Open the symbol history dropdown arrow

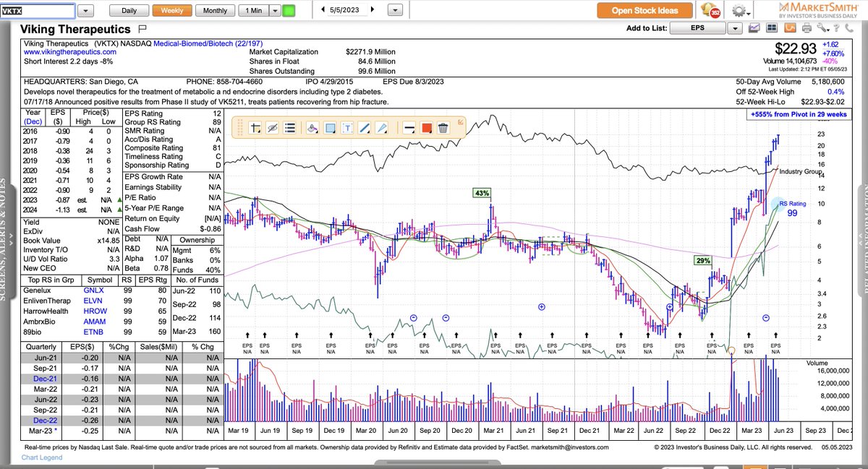point(85,11)
